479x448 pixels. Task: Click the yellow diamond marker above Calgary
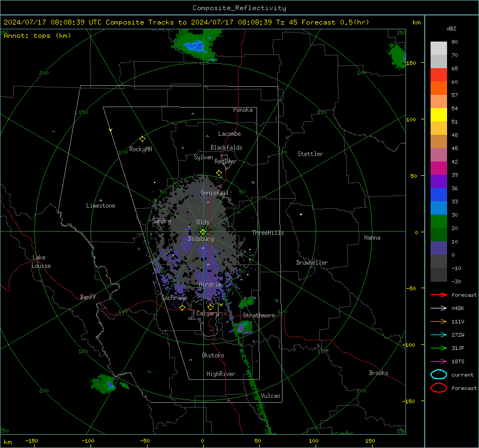tap(210, 307)
